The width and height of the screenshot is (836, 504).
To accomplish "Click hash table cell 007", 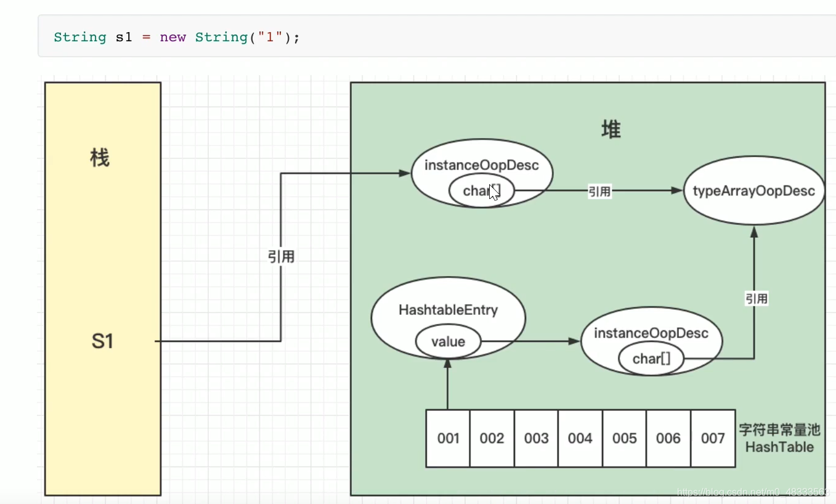I will 713,438.
